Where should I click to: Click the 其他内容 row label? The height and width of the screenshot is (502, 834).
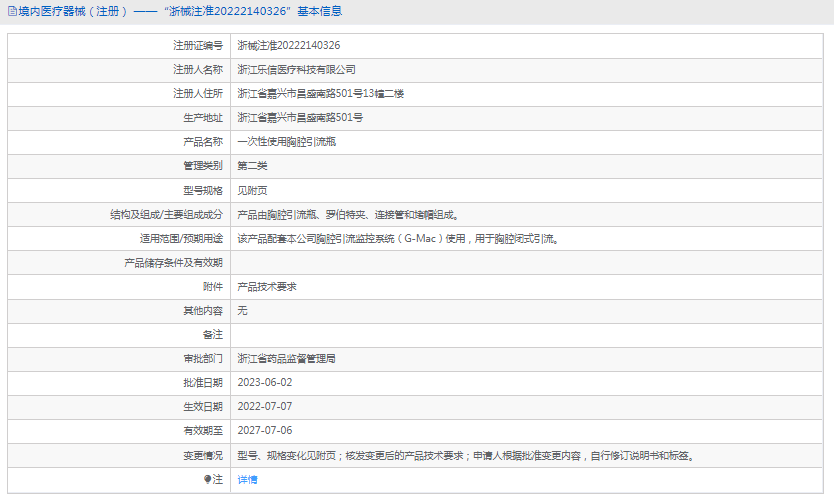pyautogui.click(x=203, y=311)
